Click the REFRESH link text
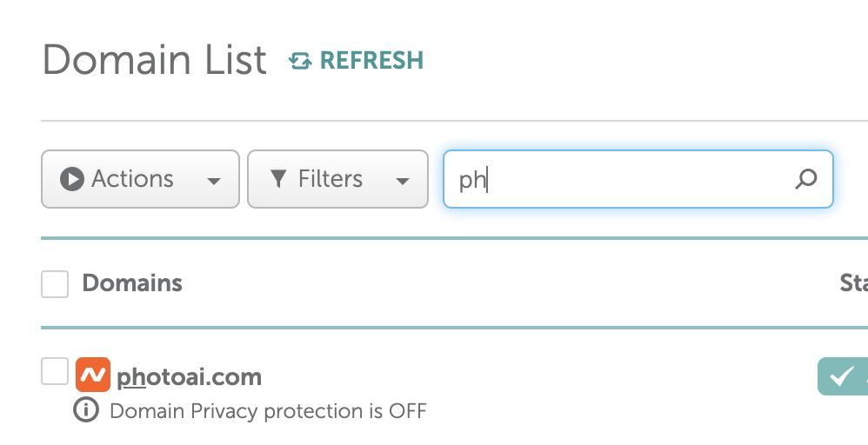This screenshot has width=868, height=445. tap(371, 61)
